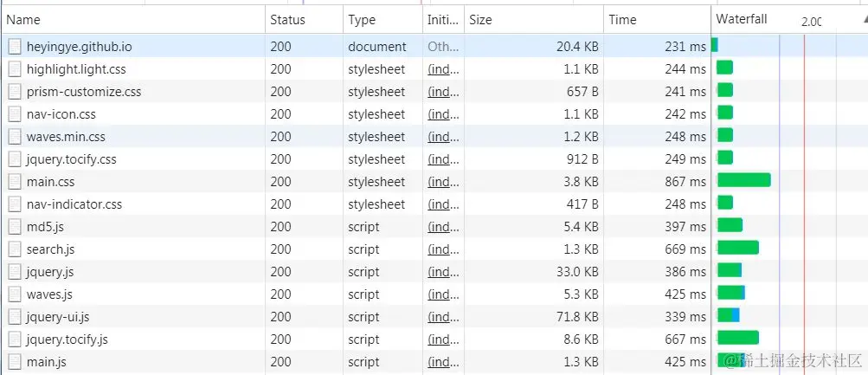Image resolution: width=868 pixels, height=375 pixels.
Task: Click the file icon beside jquery.js
Action: (x=16, y=272)
